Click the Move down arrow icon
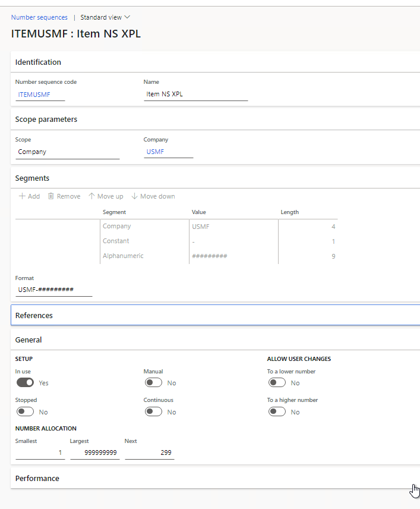420x509 pixels. pos(134,196)
